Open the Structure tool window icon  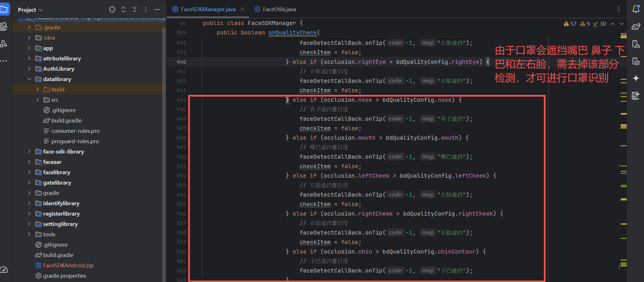click(4, 44)
